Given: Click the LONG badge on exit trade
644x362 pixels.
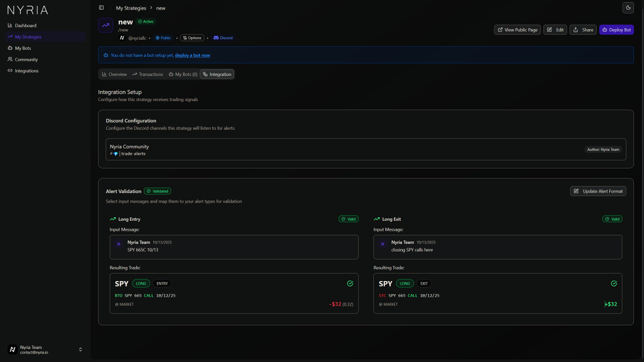Looking at the screenshot, I should click(x=405, y=284).
